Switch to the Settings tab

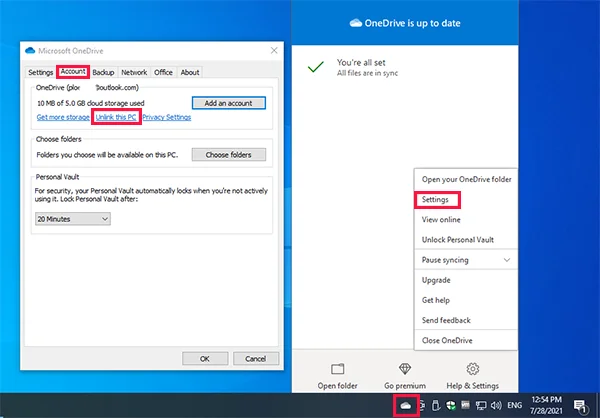[x=41, y=72]
